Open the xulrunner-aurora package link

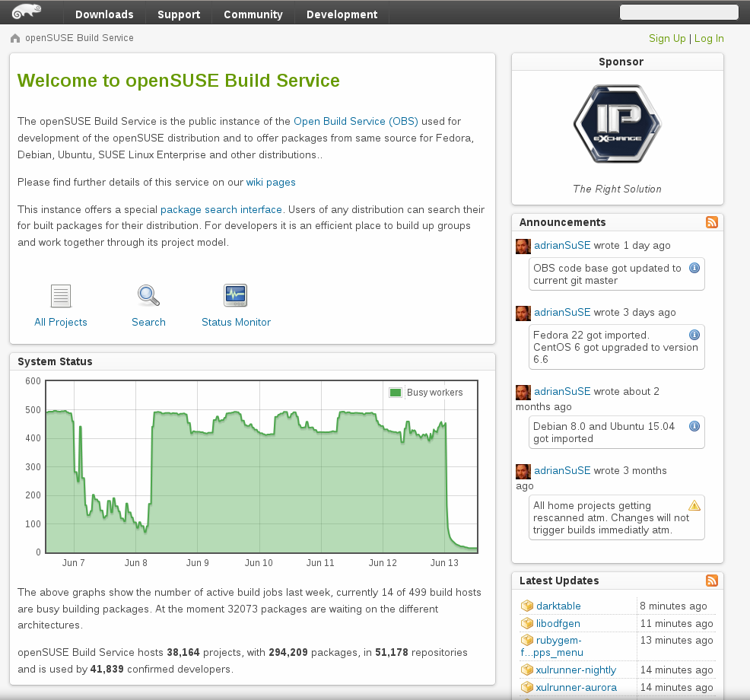click(576, 687)
